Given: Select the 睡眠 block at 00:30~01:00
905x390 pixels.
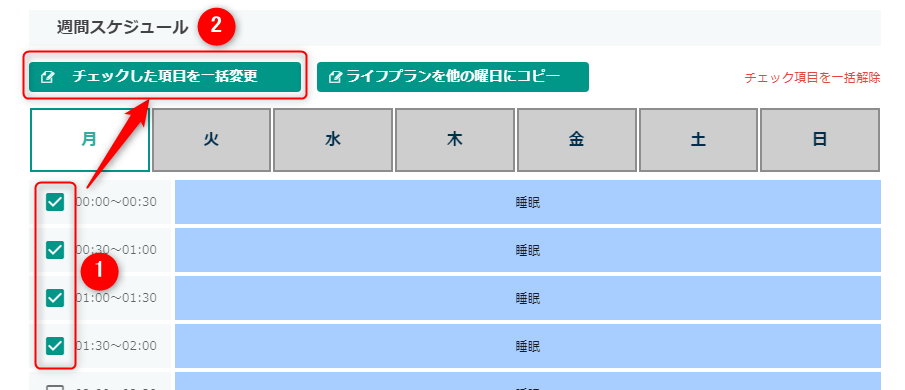Looking at the screenshot, I should click(528, 250).
